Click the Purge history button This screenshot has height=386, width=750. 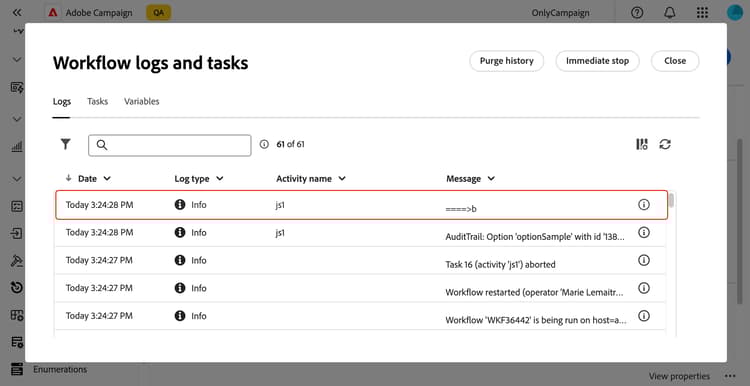pos(507,61)
